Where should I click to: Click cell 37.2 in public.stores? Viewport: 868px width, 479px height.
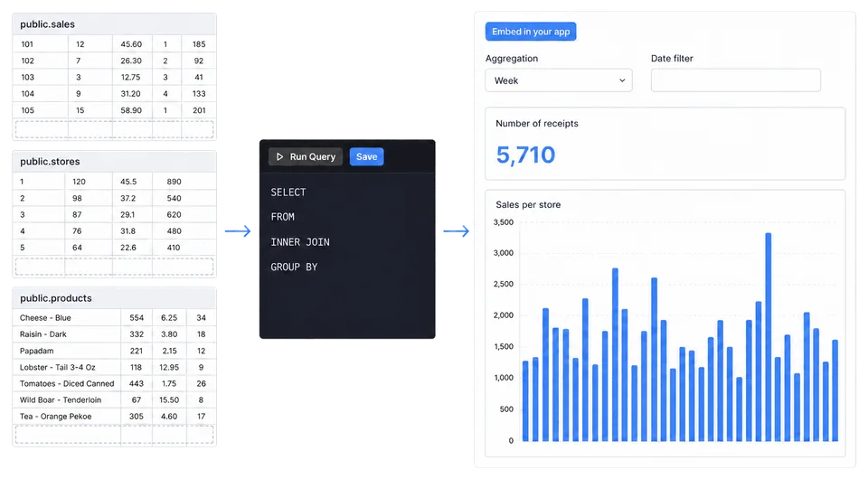(127, 198)
